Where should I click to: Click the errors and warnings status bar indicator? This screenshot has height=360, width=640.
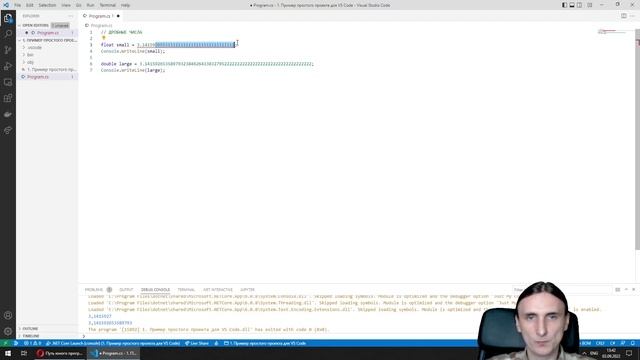33,343
